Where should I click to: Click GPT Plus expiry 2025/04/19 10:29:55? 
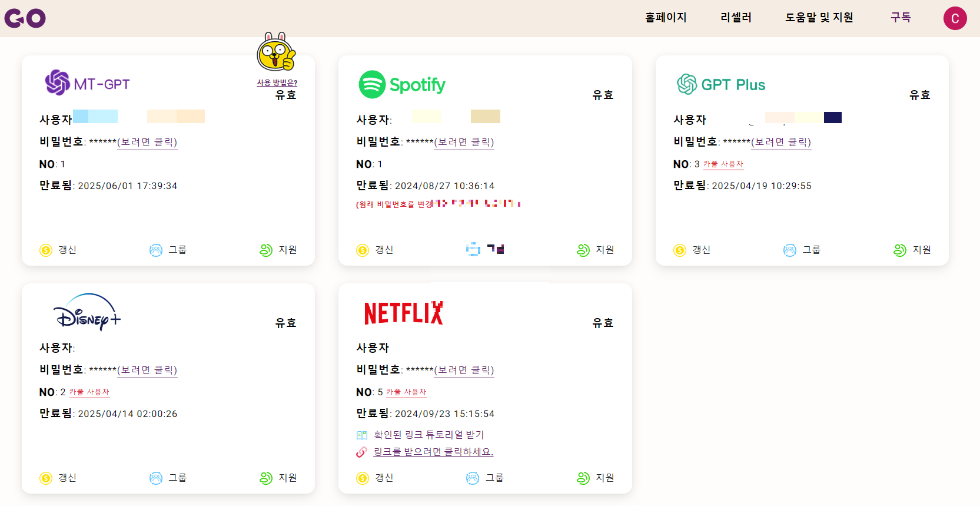tap(762, 186)
